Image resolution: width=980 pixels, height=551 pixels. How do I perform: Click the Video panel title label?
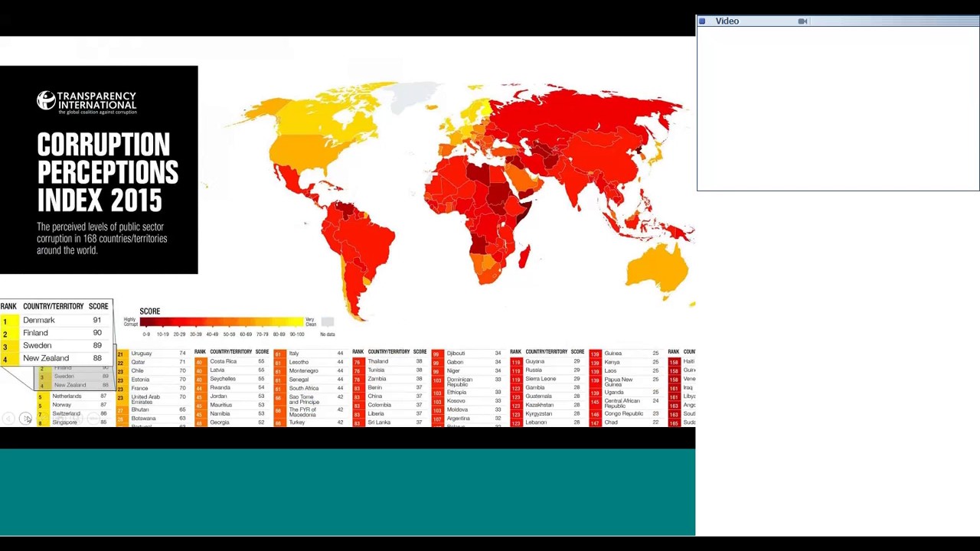point(727,21)
